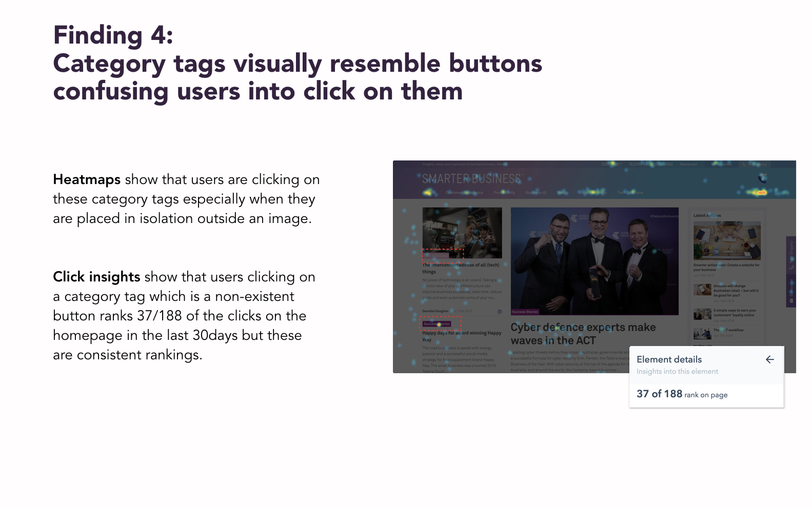This screenshot has width=812, height=507.
Task: Click the 'Latest Articles' heading
Action: pos(707,215)
